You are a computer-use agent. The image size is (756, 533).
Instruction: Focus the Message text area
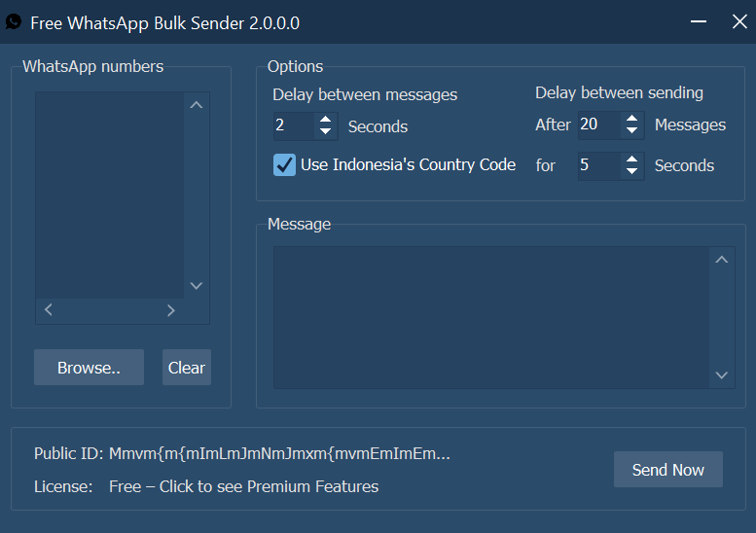tap(491, 317)
